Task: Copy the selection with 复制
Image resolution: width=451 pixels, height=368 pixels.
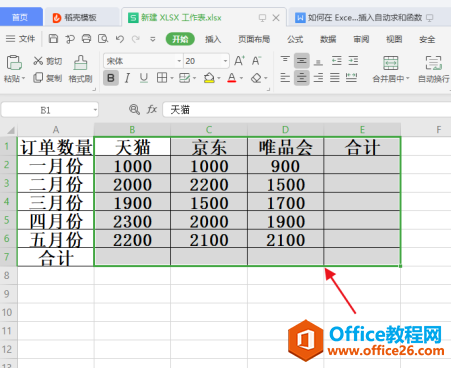Action: coord(47,78)
